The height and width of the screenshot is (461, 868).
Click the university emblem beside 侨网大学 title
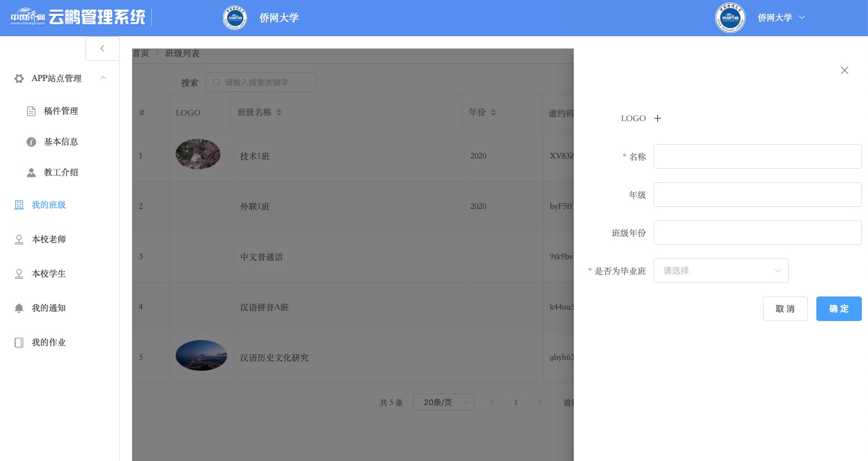(x=235, y=18)
